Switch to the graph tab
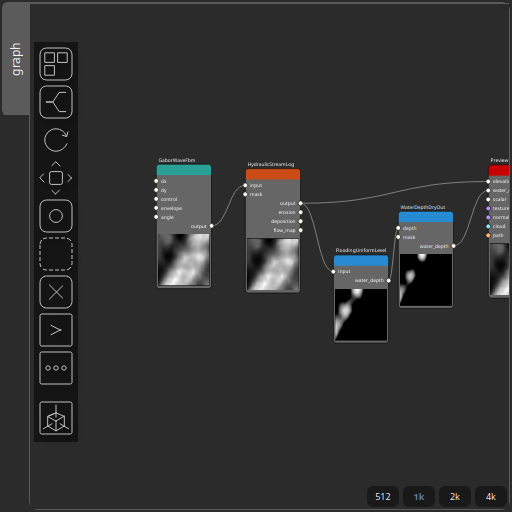The width and height of the screenshot is (512, 512). [x=16, y=59]
